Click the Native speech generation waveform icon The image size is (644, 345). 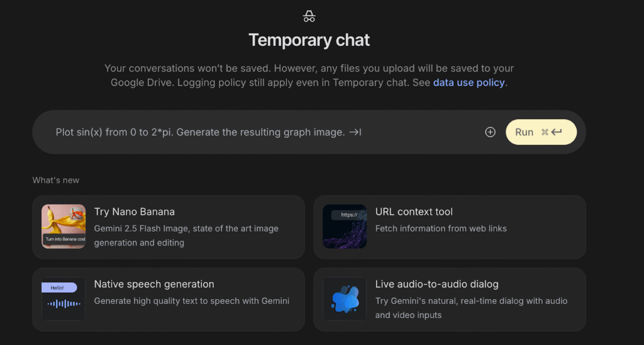click(64, 299)
